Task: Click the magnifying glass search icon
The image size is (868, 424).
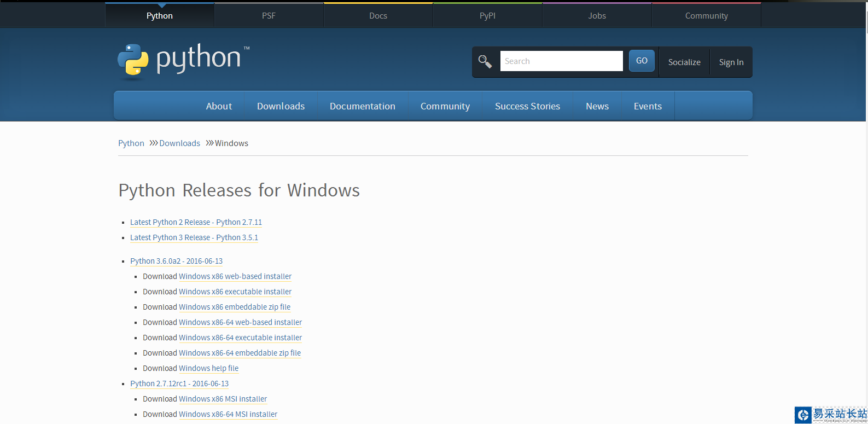Action: (x=485, y=61)
